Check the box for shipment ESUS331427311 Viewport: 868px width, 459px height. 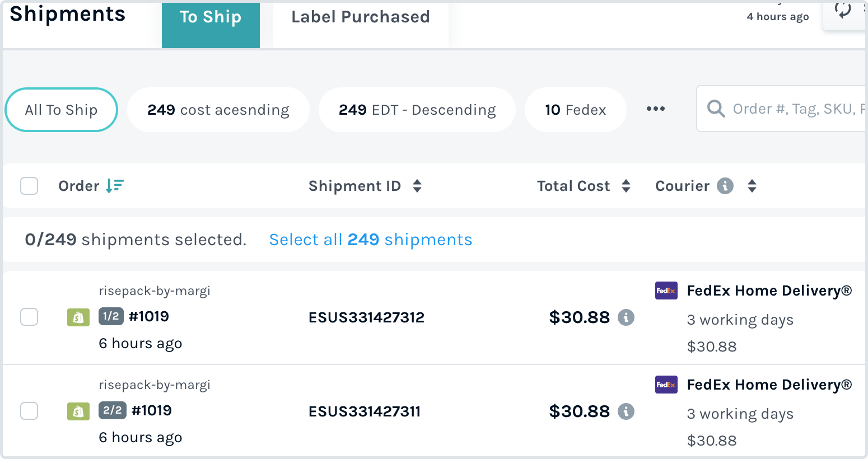tap(29, 411)
